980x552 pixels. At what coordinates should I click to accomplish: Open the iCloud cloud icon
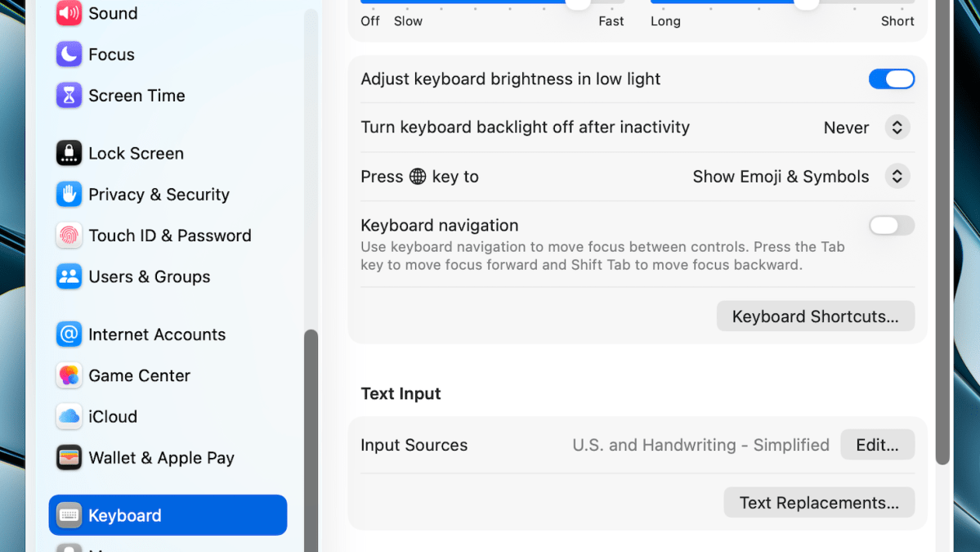[x=69, y=416]
